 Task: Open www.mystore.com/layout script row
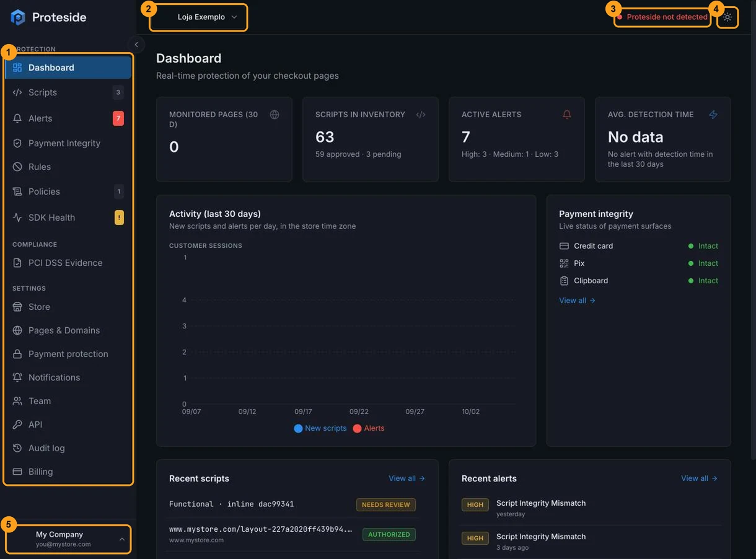(x=292, y=534)
